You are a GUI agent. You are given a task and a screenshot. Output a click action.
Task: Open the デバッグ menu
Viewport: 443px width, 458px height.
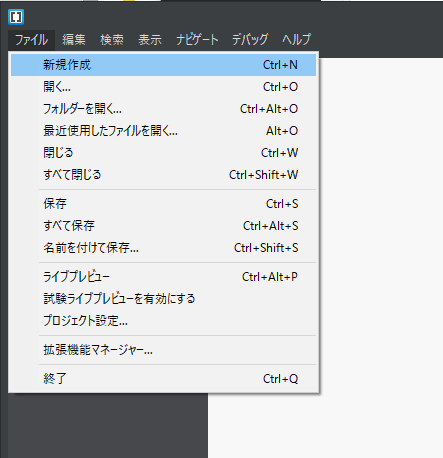pos(250,40)
